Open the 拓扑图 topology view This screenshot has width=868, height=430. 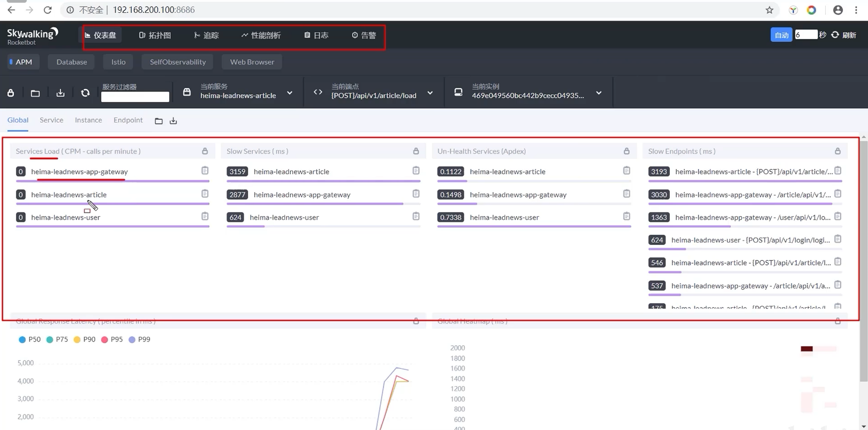(x=155, y=35)
